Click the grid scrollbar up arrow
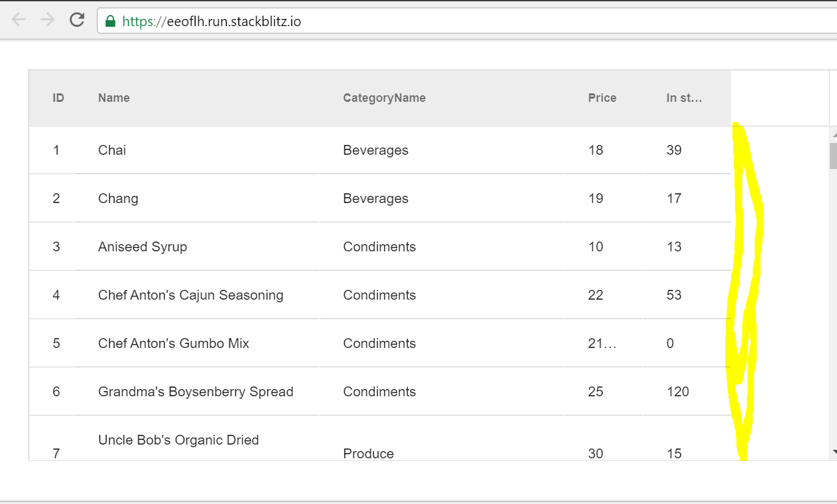The height and width of the screenshot is (504, 837). 834,134
